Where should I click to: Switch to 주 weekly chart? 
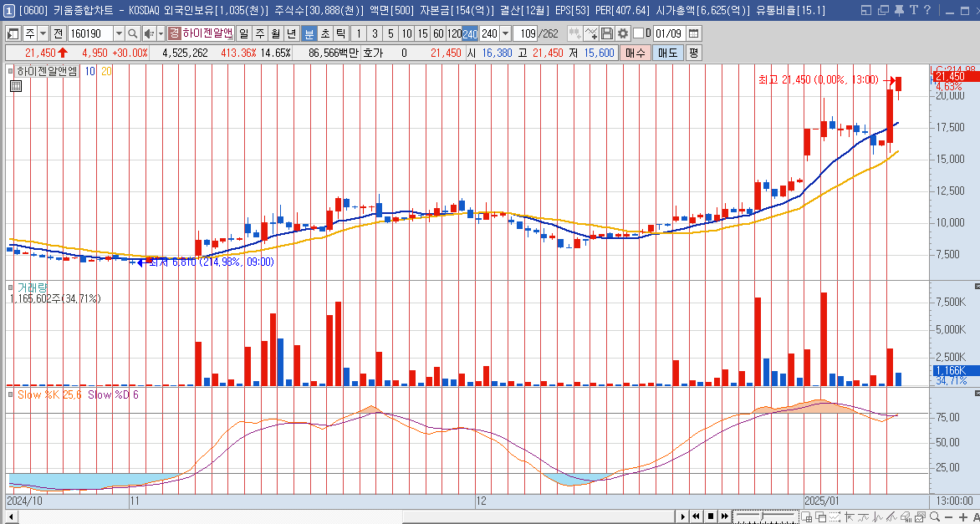click(x=258, y=33)
